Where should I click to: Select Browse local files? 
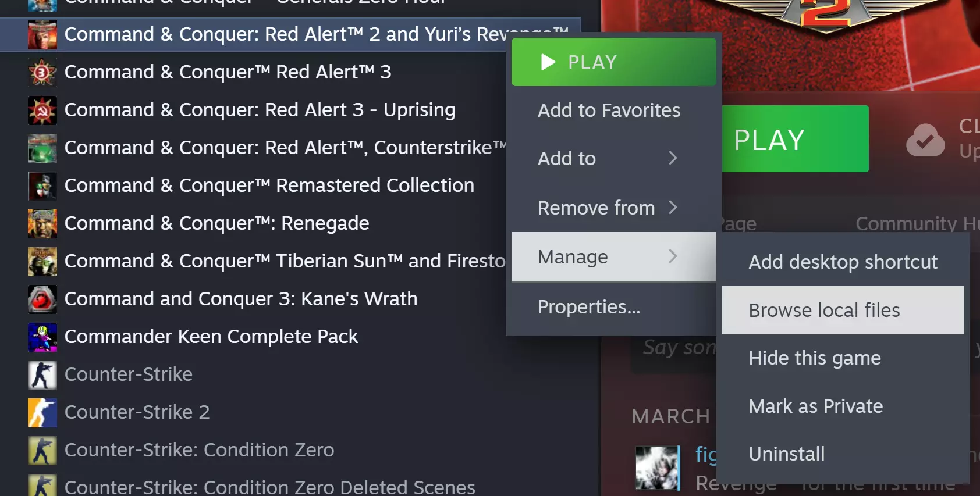(x=843, y=310)
